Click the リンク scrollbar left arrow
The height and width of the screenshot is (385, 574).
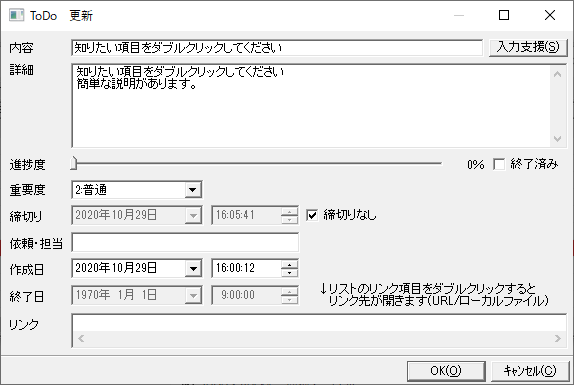81,339
